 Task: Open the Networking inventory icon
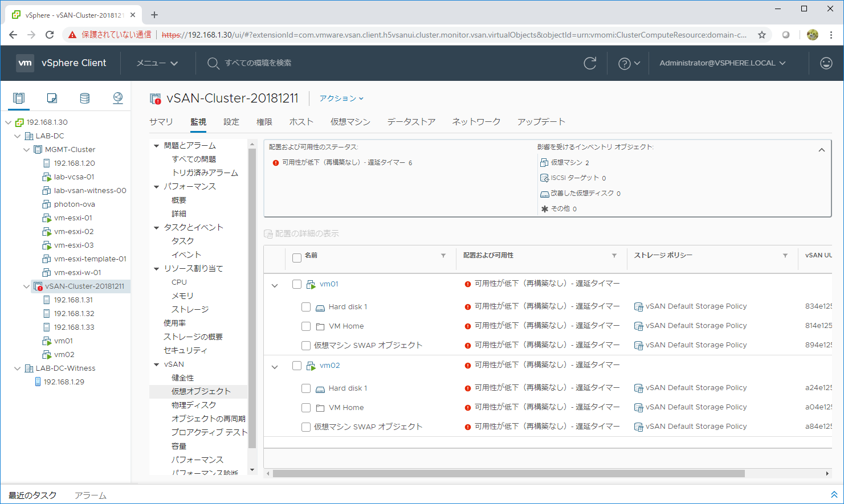pyautogui.click(x=117, y=98)
